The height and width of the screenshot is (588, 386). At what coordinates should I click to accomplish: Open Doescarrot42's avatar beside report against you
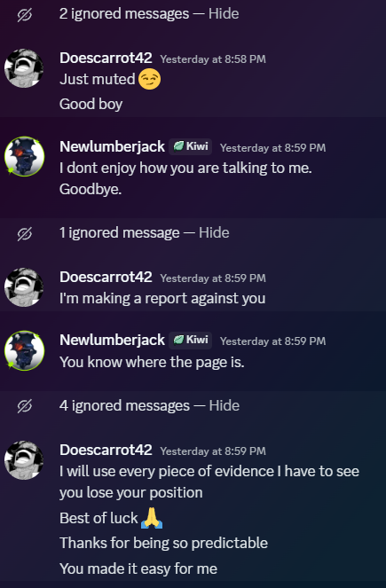[x=24, y=286]
